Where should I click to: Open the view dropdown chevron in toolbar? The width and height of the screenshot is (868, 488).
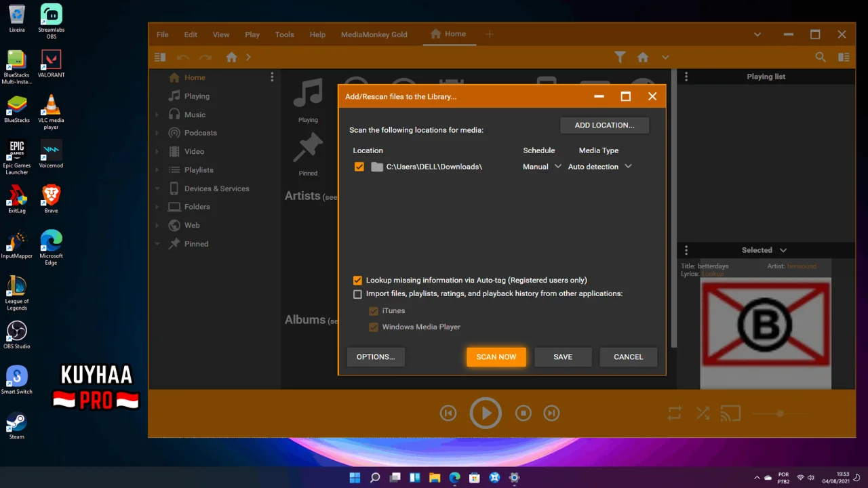(x=665, y=58)
